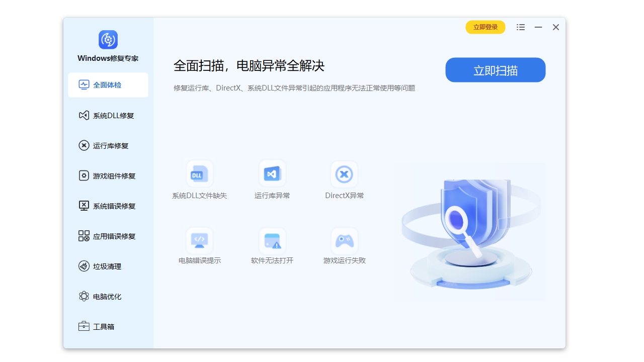Select 应用错误修复 in sidebar
644x362 pixels.
pyautogui.click(x=108, y=236)
